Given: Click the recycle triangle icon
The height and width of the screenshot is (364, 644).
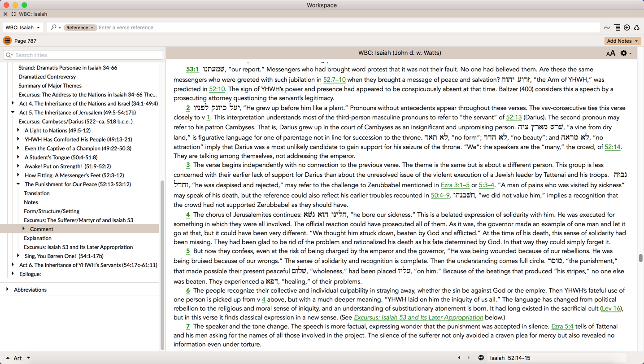Looking at the screenshot, I should tap(636, 28).
